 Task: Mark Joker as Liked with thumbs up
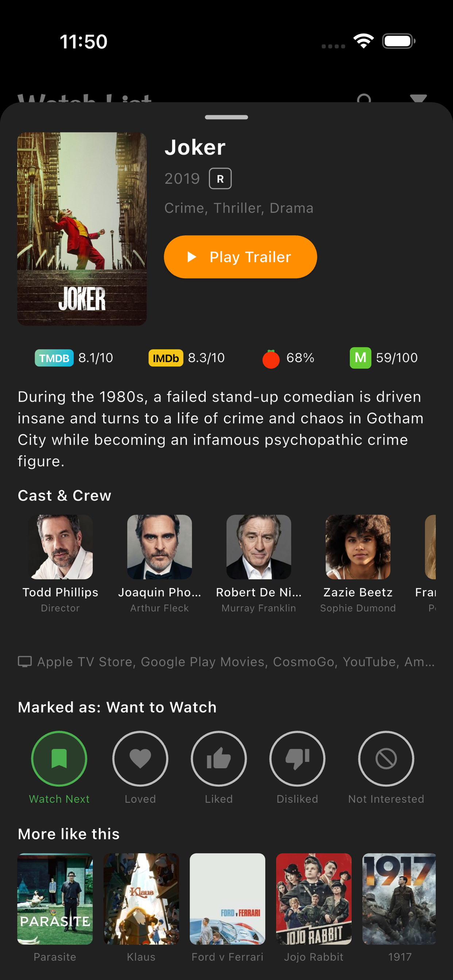coord(218,759)
